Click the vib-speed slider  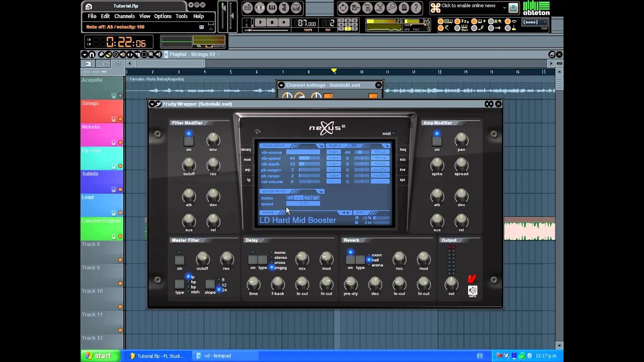pos(309,158)
